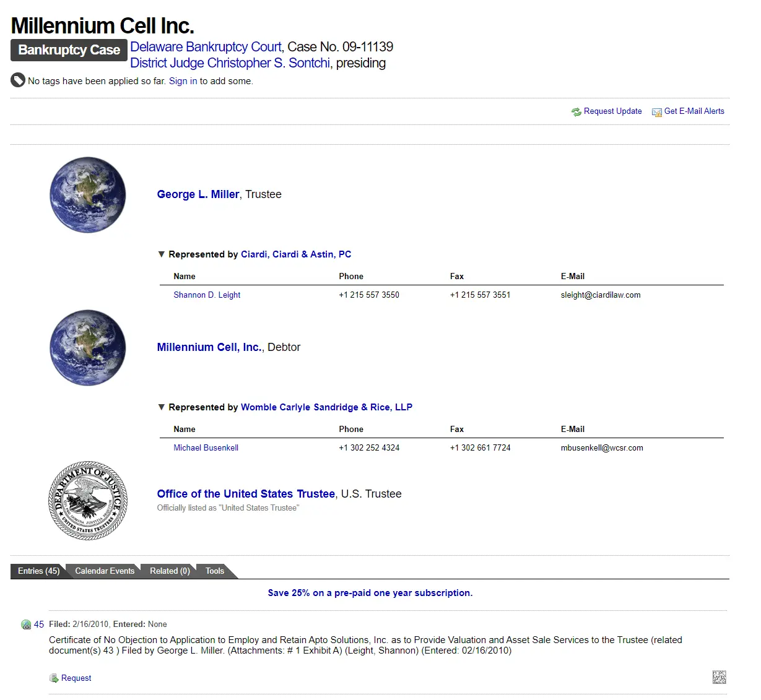Open District Judge Christopher S. Sontchi link

(x=230, y=63)
